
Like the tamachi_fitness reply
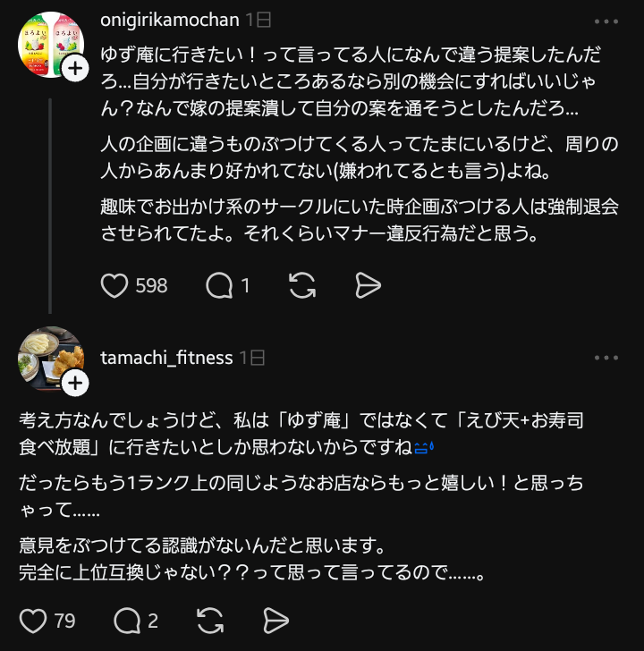(x=33, y=621)
